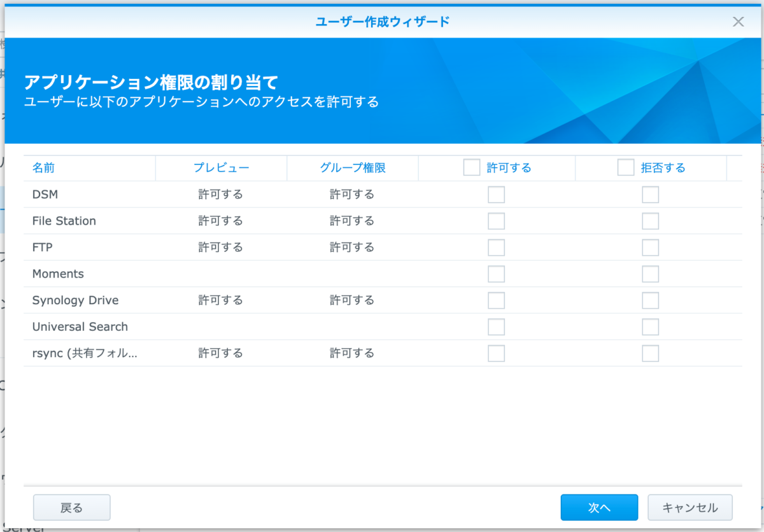
Task: Click File Station group permission 許可する value
Action: coord(352,221)
